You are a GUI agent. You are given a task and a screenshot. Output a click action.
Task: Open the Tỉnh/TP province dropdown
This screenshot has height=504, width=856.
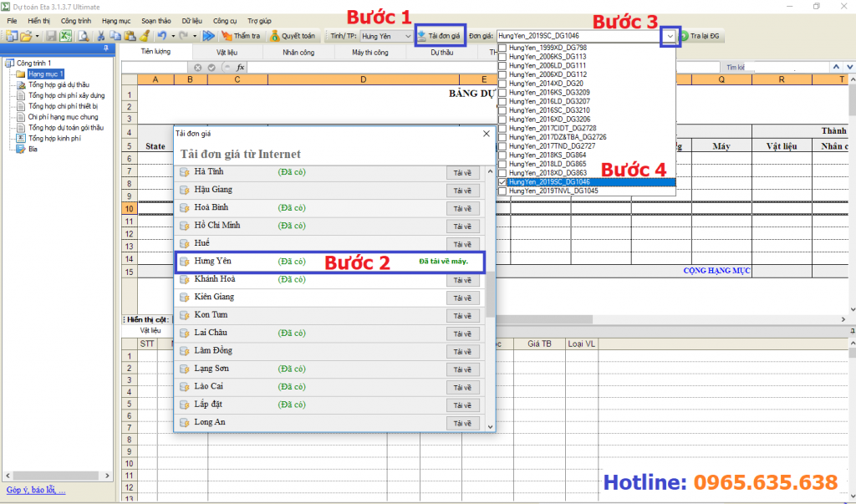click(407, 36)
